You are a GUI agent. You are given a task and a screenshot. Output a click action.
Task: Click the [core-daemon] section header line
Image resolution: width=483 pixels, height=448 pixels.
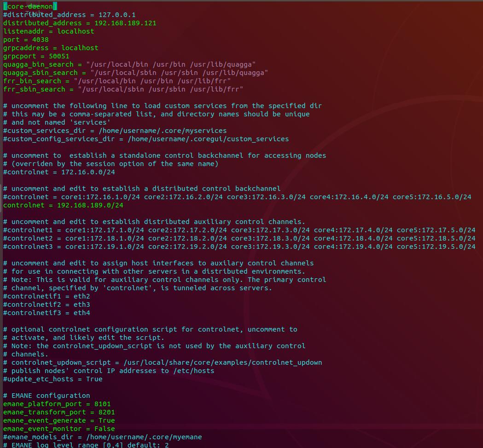(30, 6)
